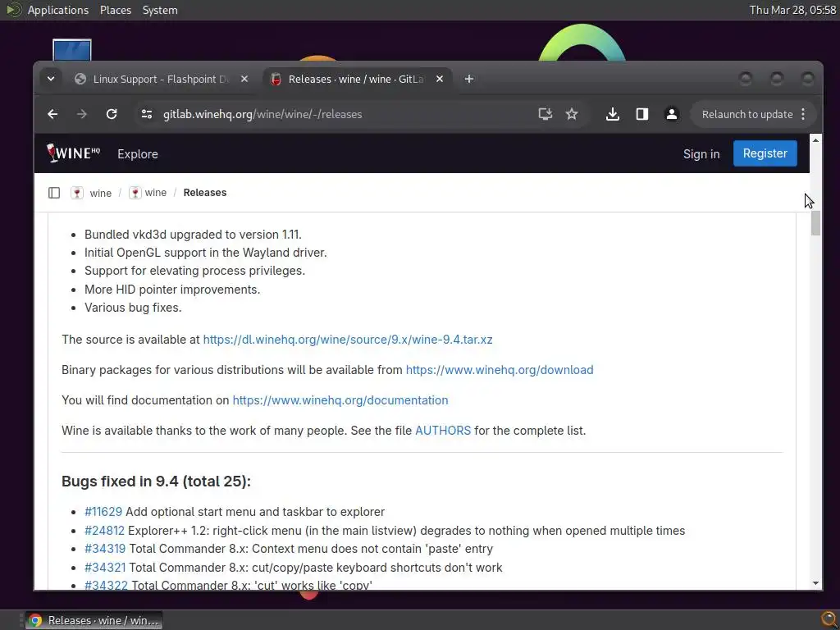
Task: Open the wine group breadcrumb link
Action: pos(101,193)
